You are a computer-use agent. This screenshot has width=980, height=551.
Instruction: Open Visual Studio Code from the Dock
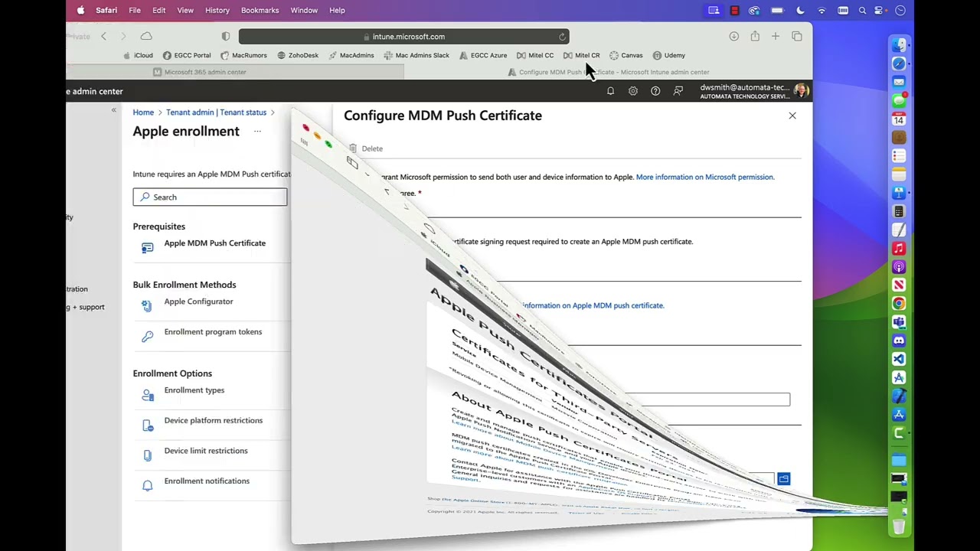899,359
